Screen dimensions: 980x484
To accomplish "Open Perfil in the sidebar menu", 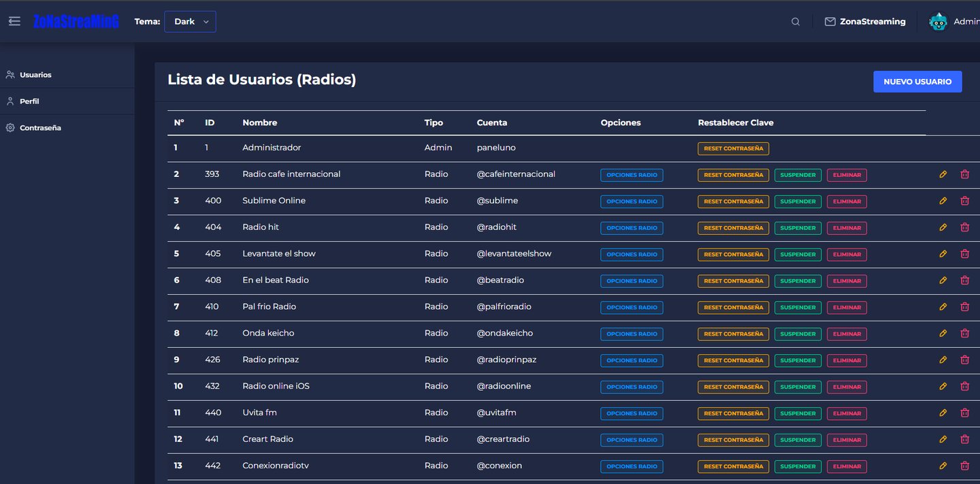I will pyautogui.click(x=29, y=101).
